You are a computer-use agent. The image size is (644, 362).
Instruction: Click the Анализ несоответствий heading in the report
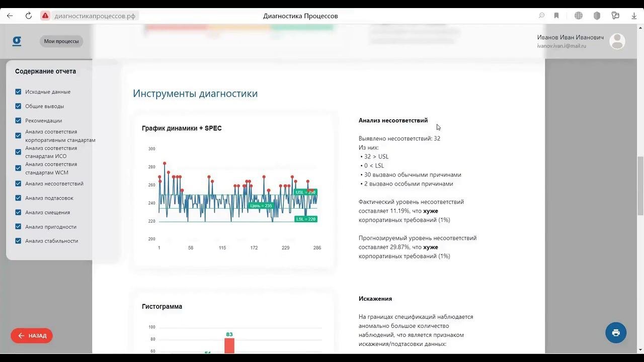[393, 120]
